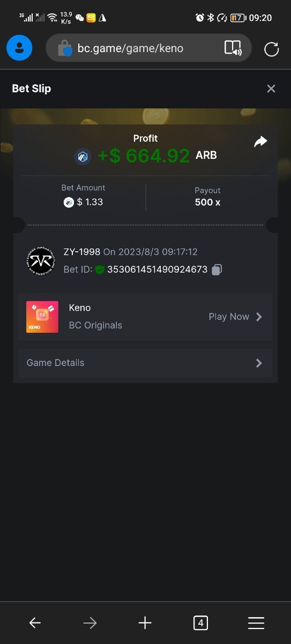Screen dimensions: 291x644
Task: Expand the Game Details row
Action: [x=145, y=363]
